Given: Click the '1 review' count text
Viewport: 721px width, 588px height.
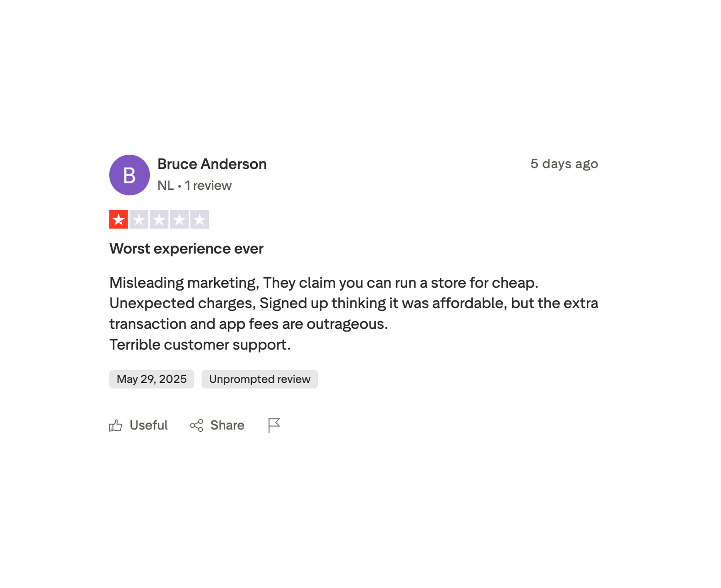Looking at the screenshot, I should (208, 186).
